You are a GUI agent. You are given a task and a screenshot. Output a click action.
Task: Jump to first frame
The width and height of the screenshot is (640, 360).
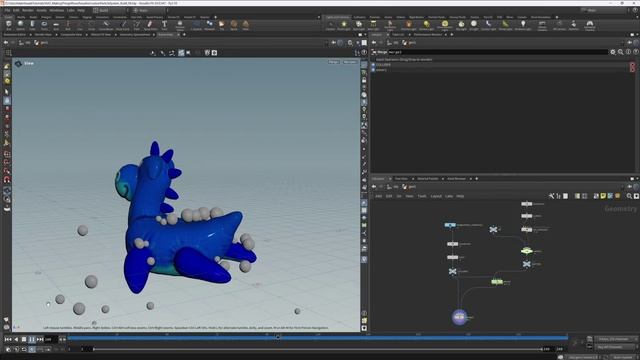[x=8, y=339]
